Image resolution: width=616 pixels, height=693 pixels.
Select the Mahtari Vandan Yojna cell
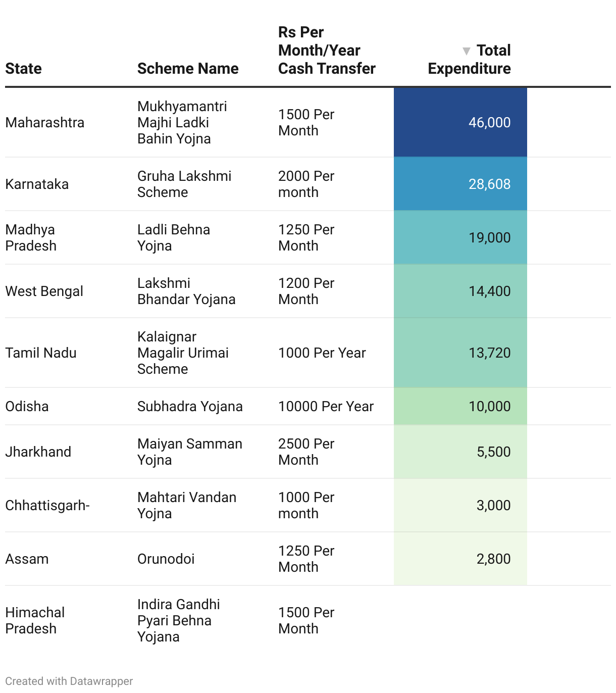click(187, 505)
